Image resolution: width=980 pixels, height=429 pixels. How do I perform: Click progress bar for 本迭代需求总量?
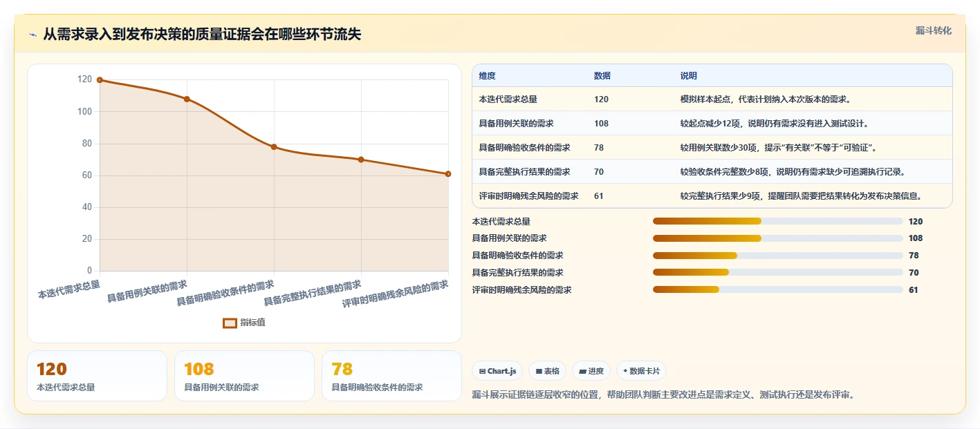pos(777,221)
